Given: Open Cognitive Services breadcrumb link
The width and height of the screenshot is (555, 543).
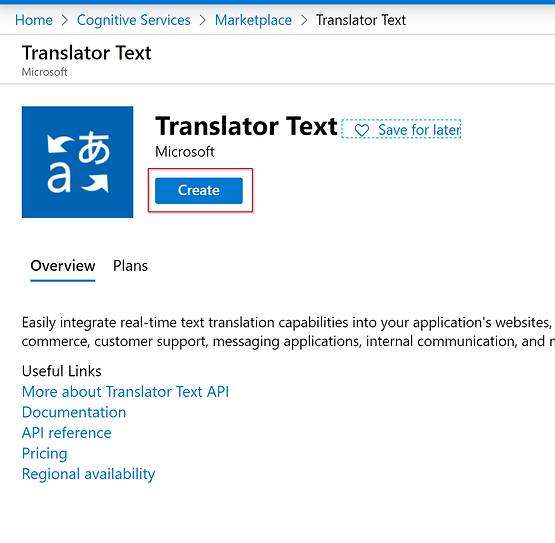Looking at the screenshot, I should pos(133,20).
